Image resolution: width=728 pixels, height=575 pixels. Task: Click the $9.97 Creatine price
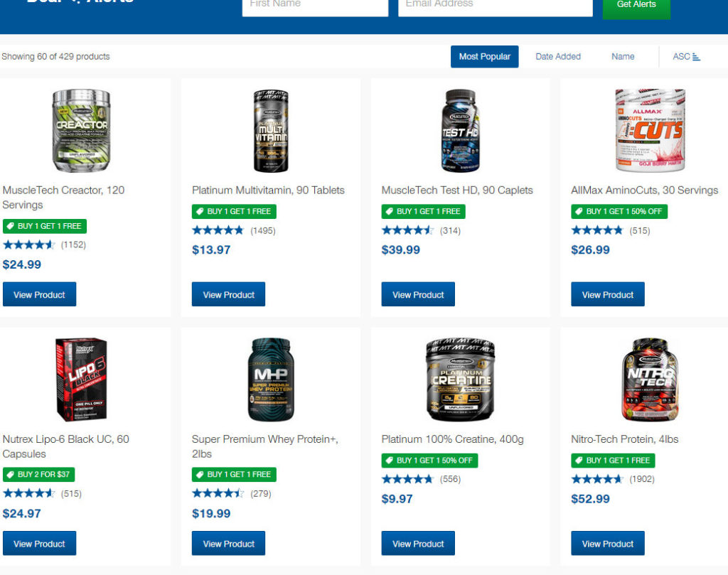pyautogui.click(x=397, y=499)
